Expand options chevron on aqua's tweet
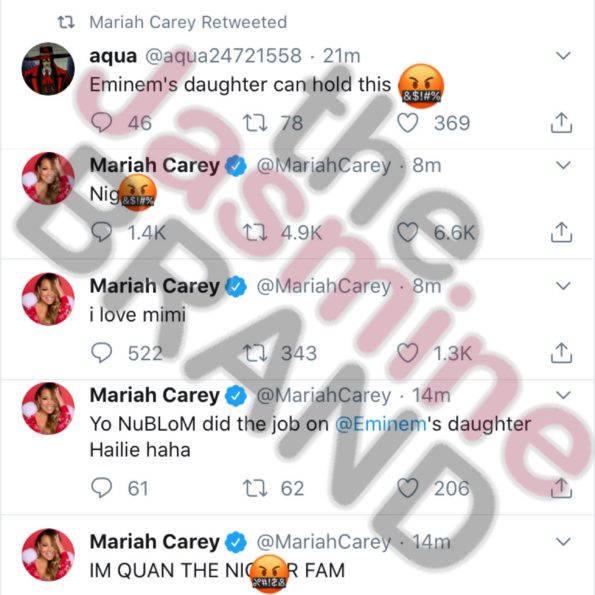595x595 pixels. pyautogui.click(x=563, y=56)
